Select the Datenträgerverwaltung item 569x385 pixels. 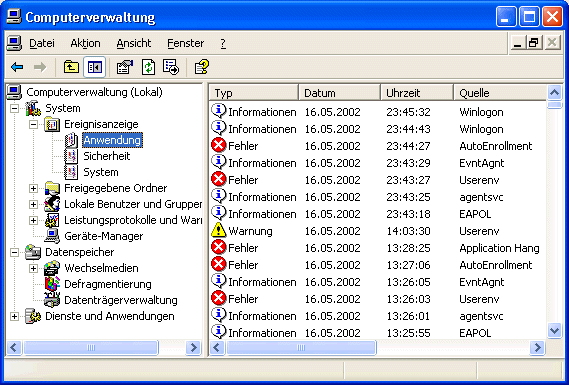point(121,300)
